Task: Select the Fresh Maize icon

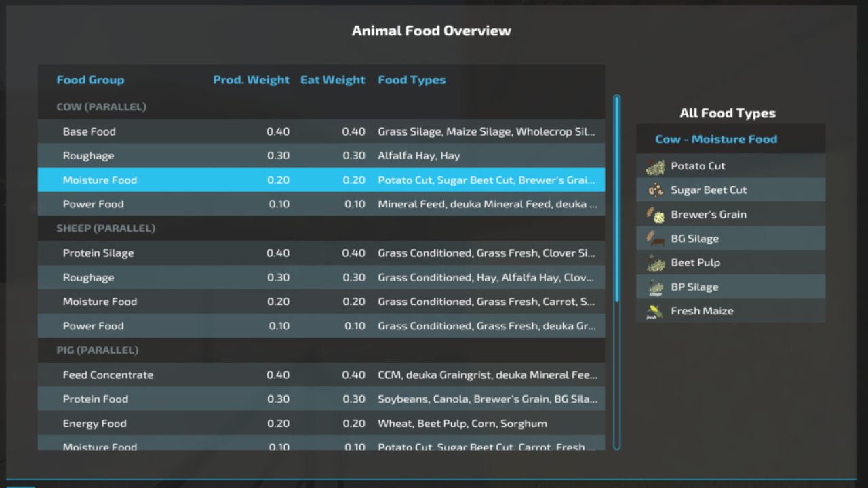Action: tap(654, 310)
